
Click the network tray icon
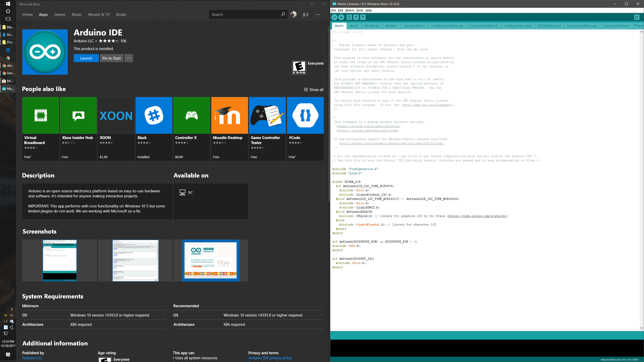click(x=6, y=333)
